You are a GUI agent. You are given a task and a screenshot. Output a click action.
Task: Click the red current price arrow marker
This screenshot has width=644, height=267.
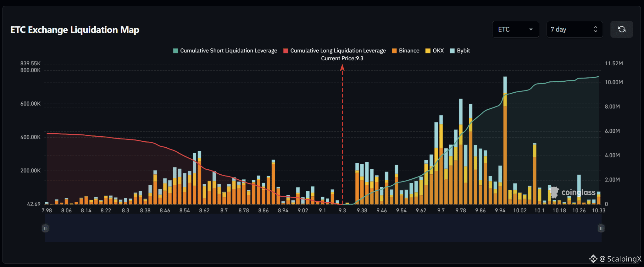[x=342, y=68]
